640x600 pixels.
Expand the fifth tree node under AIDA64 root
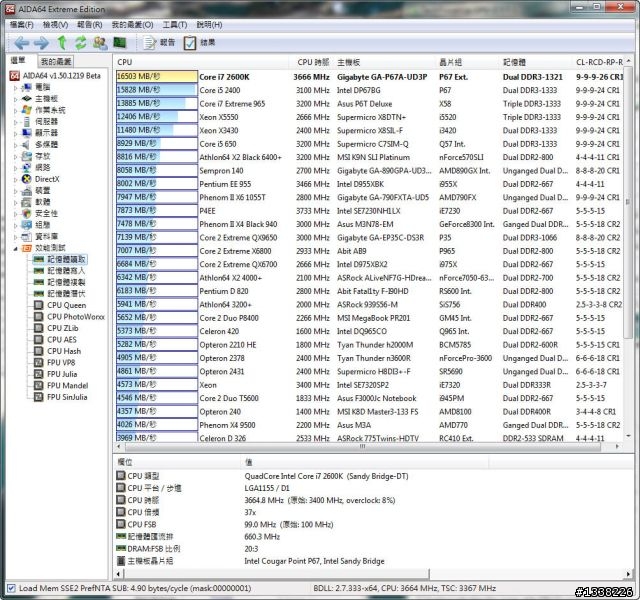(16, 133)
